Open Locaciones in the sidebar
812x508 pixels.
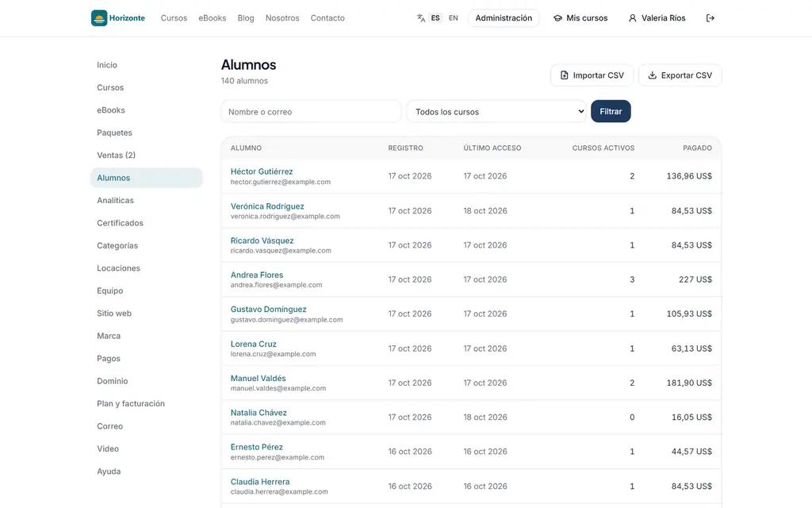[x=147, y=268]
